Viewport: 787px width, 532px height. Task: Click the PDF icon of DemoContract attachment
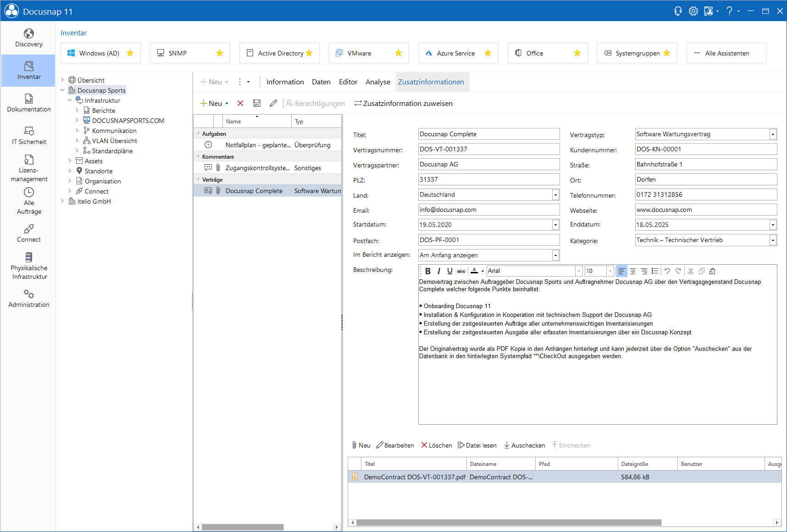pyautogui.click(x=355, y=477)
